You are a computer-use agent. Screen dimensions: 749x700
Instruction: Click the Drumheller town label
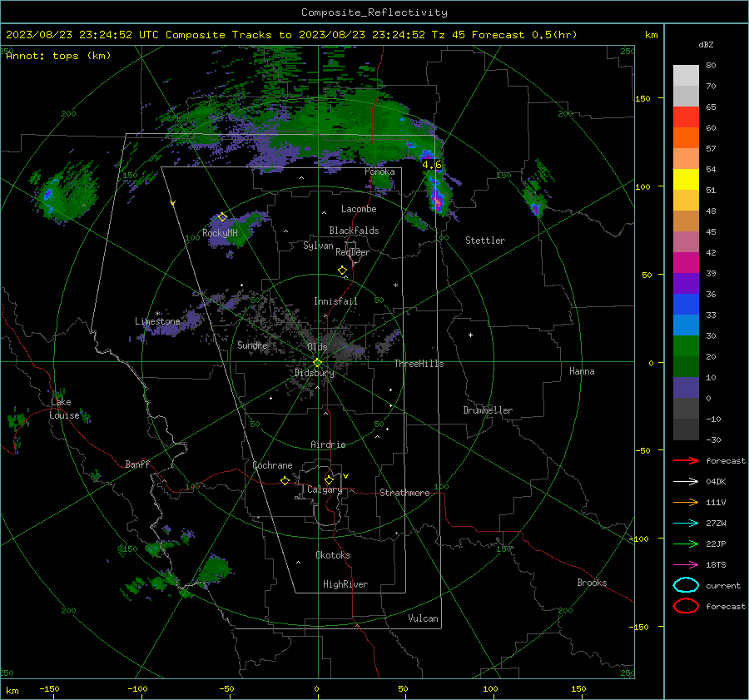tap(488, 410)
